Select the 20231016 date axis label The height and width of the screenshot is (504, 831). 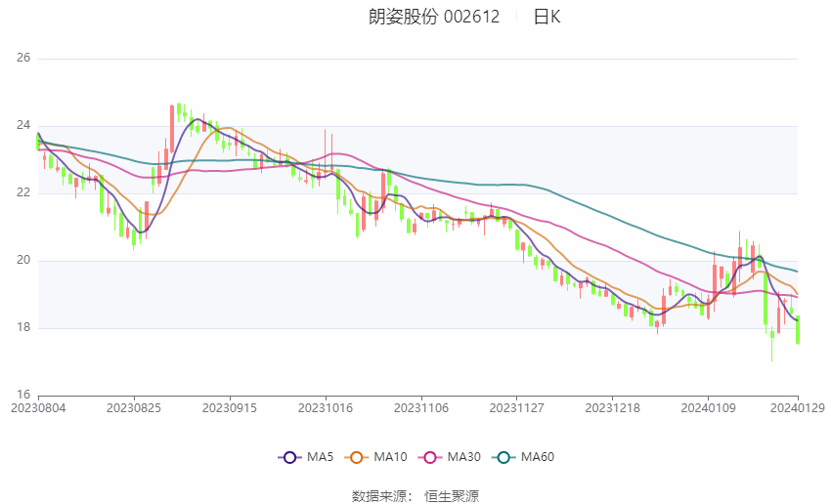326,408
